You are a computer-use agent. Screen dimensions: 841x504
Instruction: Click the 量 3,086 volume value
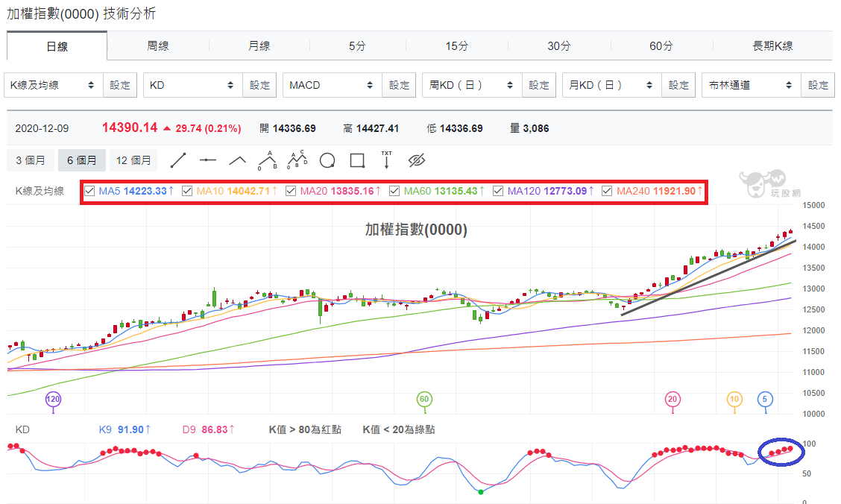[x=529, y=128]
